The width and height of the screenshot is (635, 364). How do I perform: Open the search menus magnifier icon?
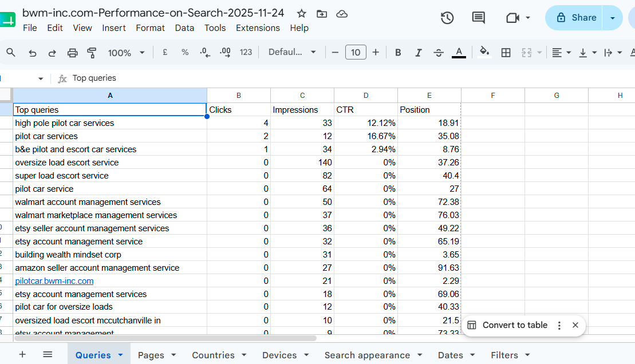[11, 53]
